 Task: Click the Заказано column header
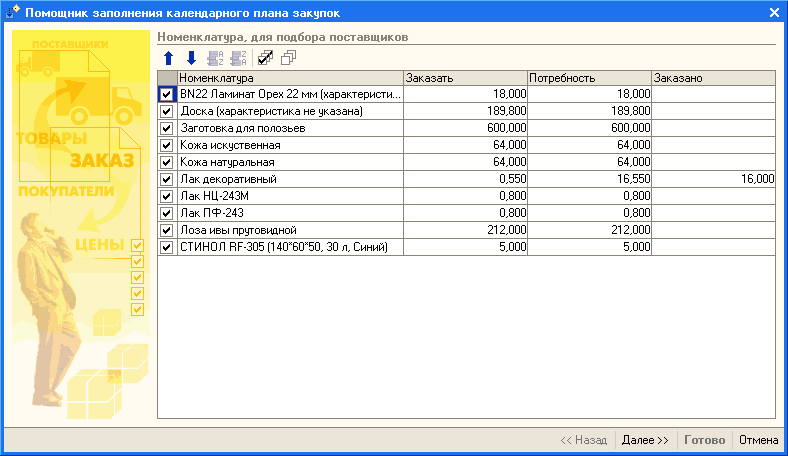coord(712,77)
